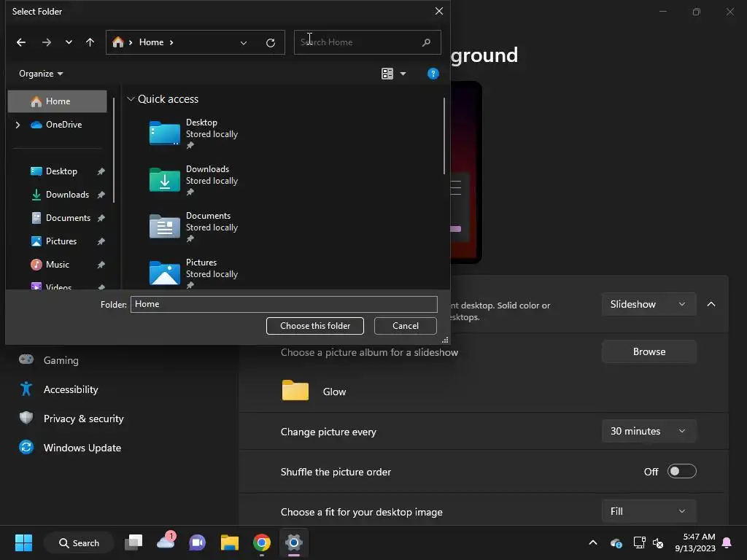Click the Search Home field
This screenshot has width=747, height=560.
[368, 42]
